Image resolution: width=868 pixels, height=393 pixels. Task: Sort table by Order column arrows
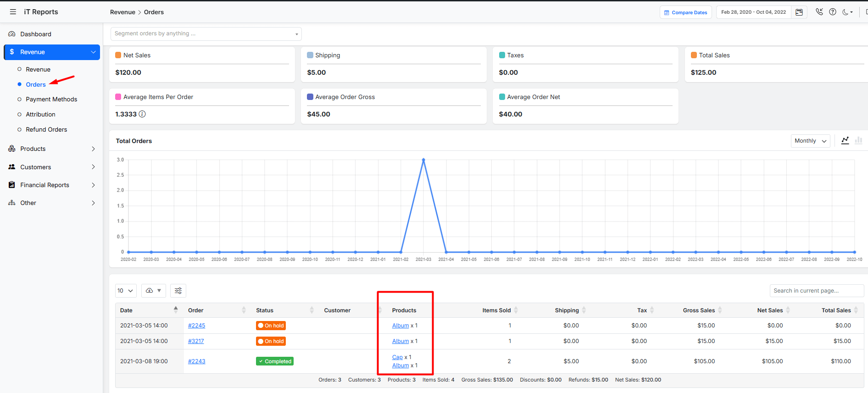pos(244,310)
